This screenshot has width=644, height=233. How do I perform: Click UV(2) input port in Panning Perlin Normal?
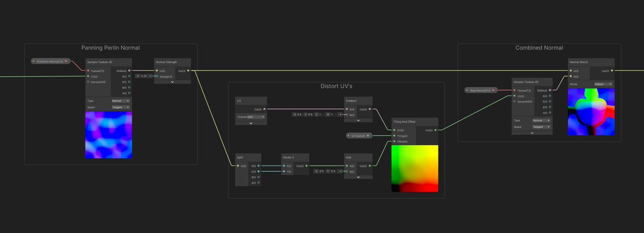click(88, 77)
